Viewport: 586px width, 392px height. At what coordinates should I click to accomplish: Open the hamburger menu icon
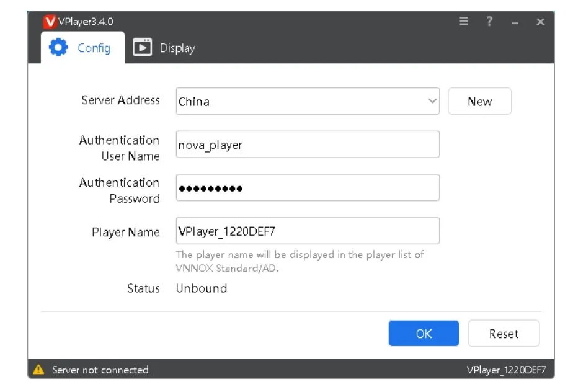[x=464, y=21]
